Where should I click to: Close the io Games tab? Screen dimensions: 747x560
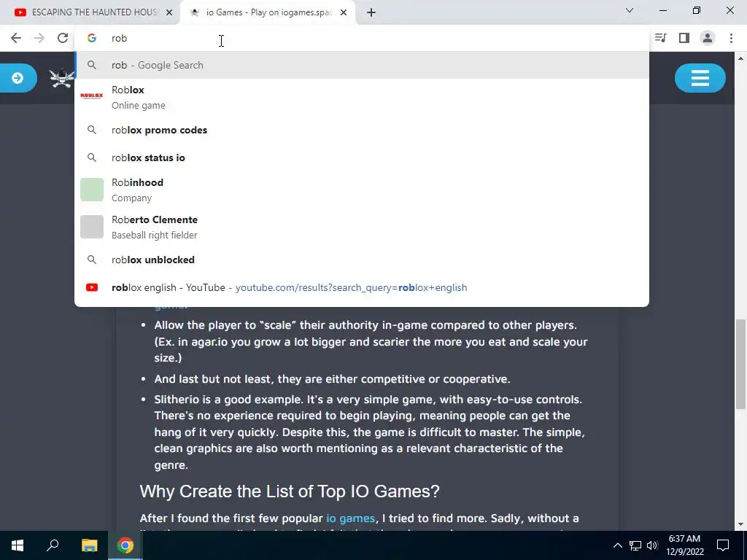[x=344, y=13]
